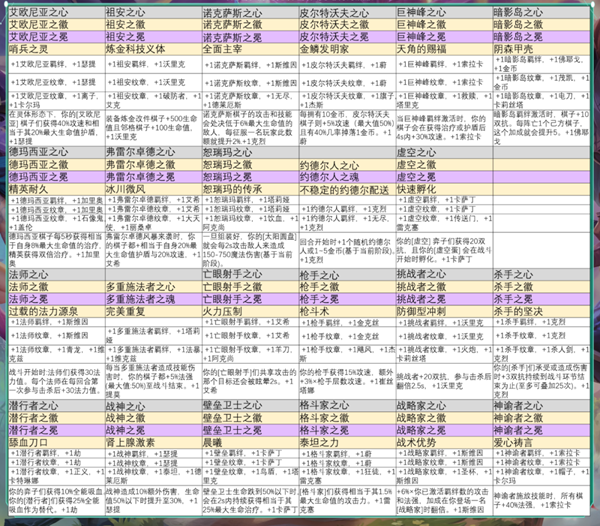Click the '艾欧尼亚之心' header cell

click(x=57, y=12)
